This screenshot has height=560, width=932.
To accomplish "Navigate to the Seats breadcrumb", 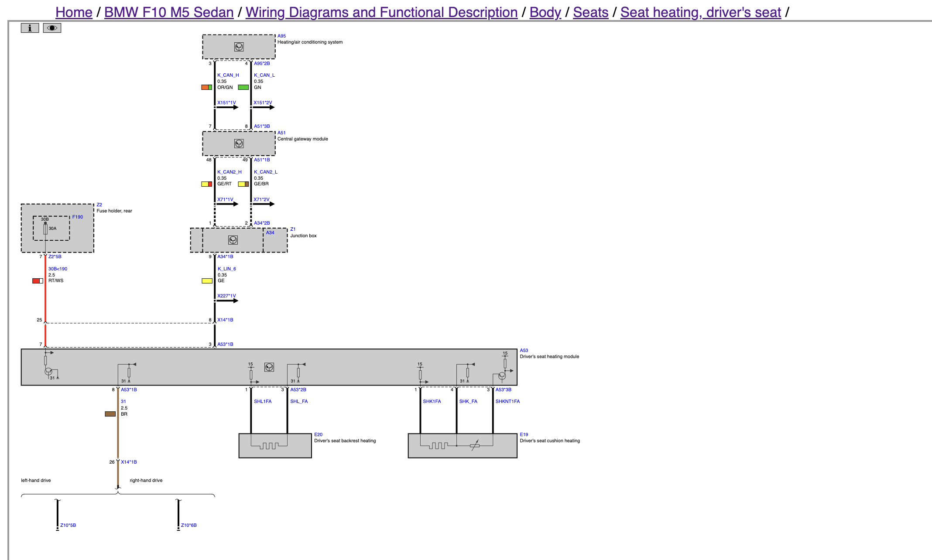I will click(x=590, y=12).
